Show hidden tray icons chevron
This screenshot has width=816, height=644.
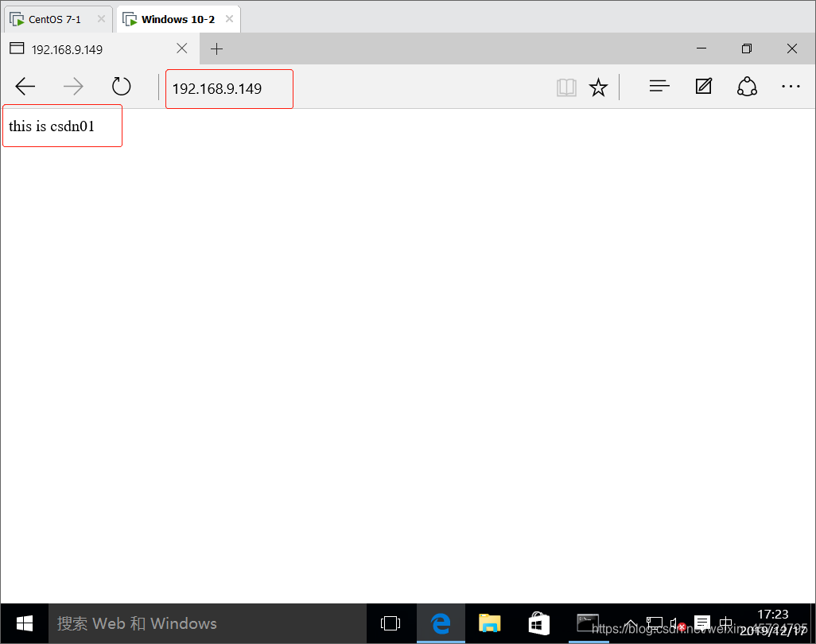[x=630, y=623]
